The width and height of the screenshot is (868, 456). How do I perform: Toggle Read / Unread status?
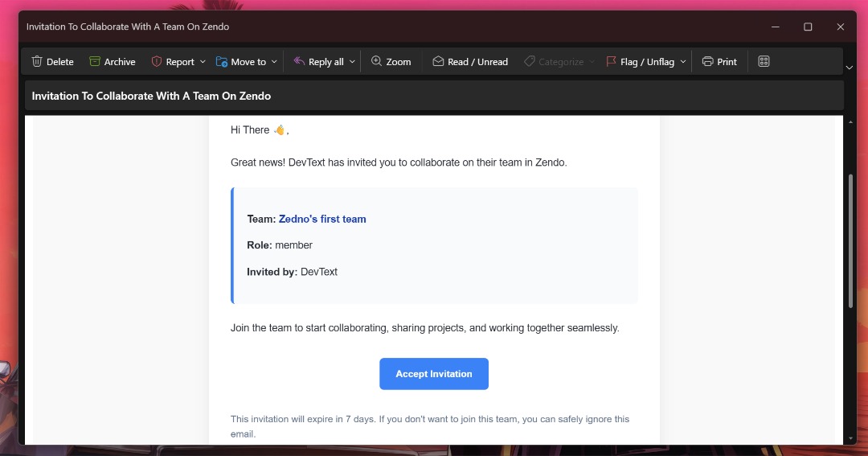pos(470,61)
